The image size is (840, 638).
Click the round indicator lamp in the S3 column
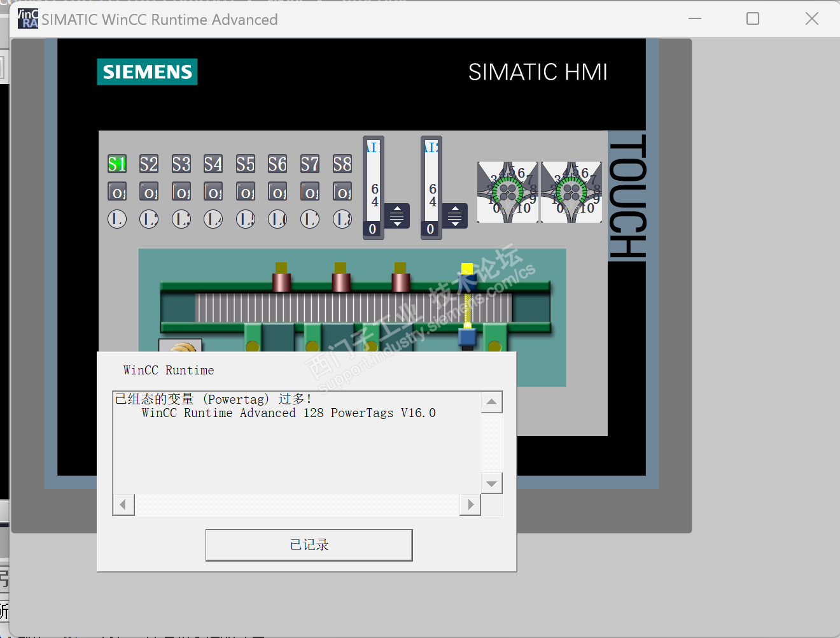(181, 219)
